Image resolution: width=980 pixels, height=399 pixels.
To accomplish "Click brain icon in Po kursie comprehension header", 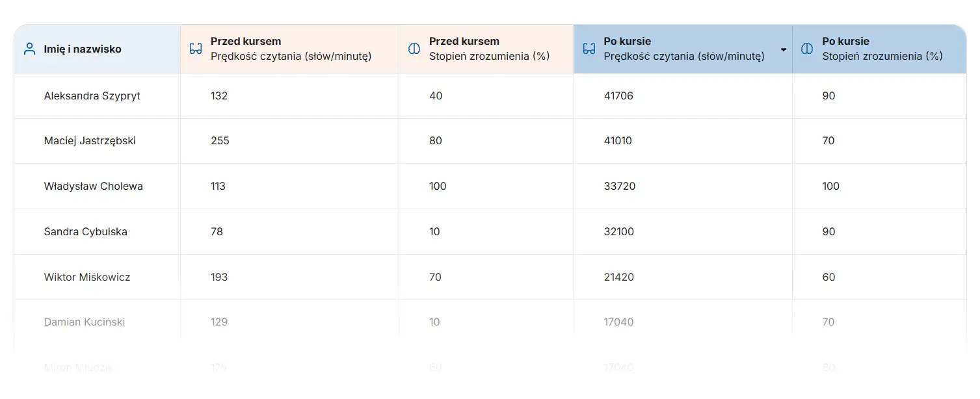I will coord(807,49).
